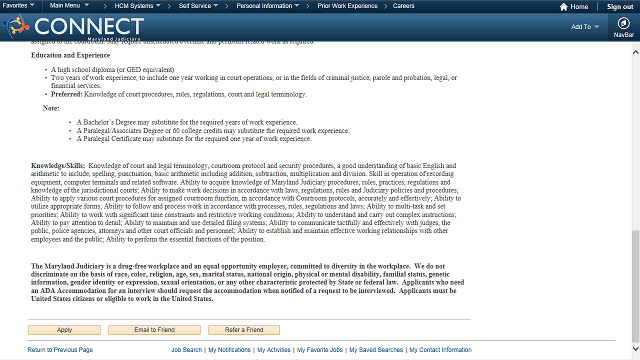Expand the Favorites dropdown
This screenshot has width=640, height=360.
point(18,6)
